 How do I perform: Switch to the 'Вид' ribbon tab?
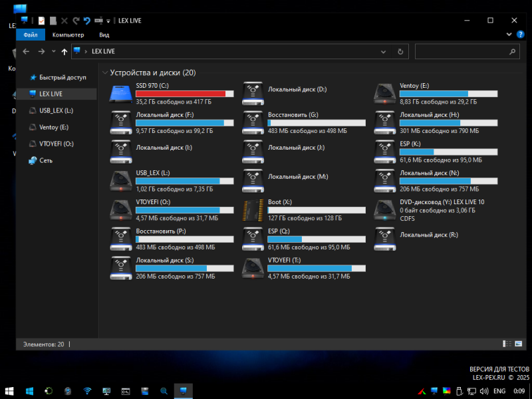(104, 35)
